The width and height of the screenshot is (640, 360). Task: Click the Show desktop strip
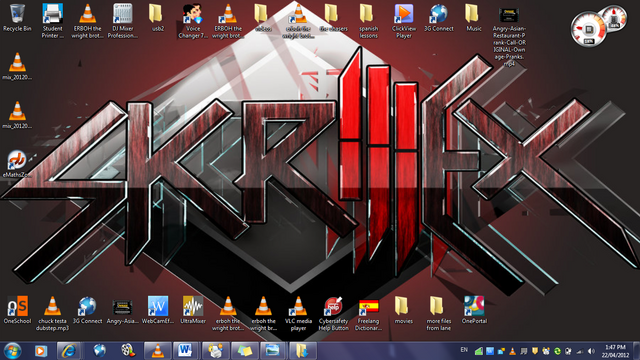(636, 351)
